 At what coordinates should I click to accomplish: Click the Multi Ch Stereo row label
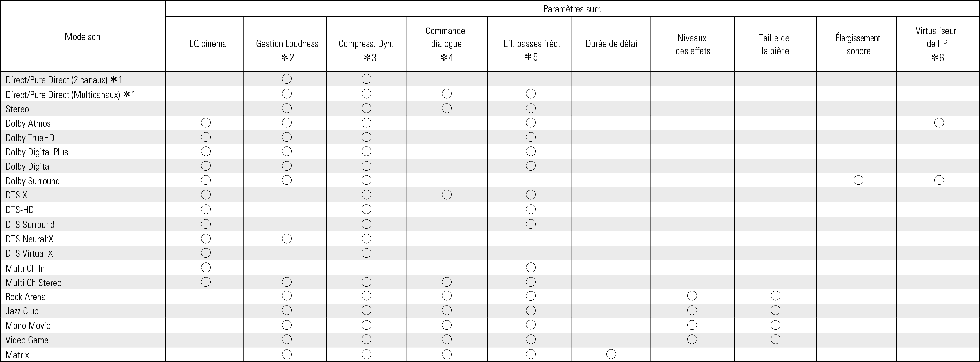click(33, 283)
